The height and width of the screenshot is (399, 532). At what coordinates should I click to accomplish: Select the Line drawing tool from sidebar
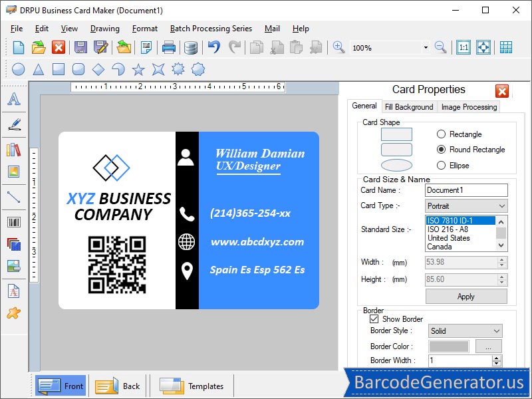click(15, 198)
